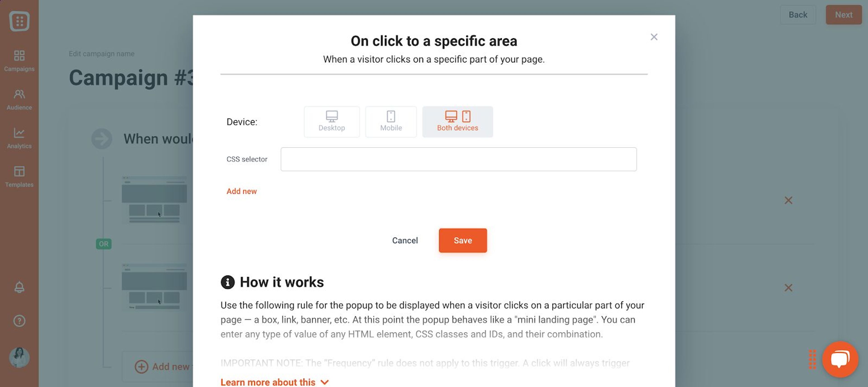
Task: Select the Both devices option
Action: (457, 122)
